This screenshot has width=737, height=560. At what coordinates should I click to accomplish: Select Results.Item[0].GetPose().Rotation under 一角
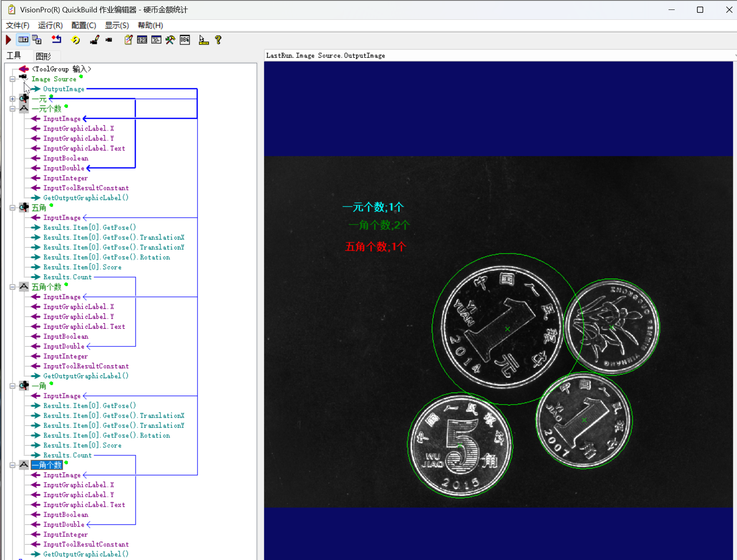[x=106, y=435]
